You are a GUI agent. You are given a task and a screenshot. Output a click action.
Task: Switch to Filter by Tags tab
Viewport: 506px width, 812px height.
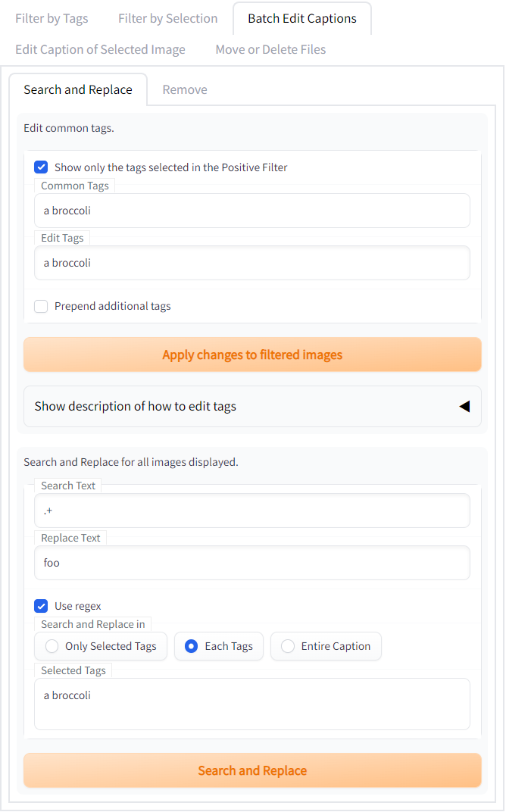pyautogui.click(x=52, y=18)
